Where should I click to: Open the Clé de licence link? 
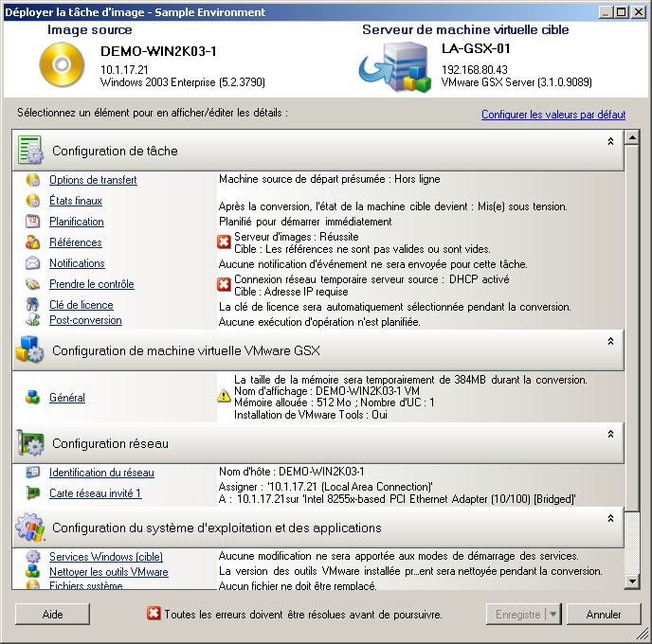point(81,305)
